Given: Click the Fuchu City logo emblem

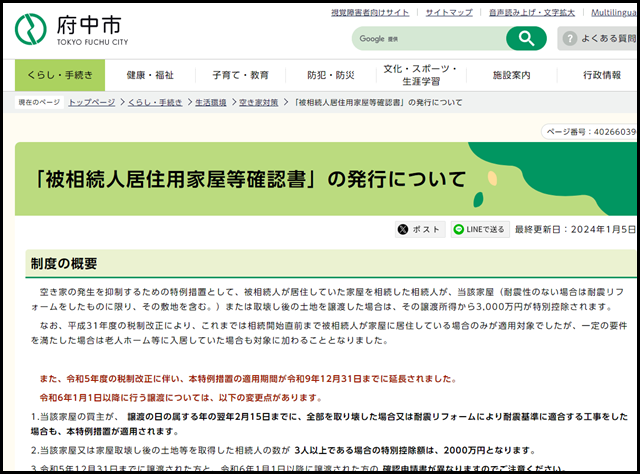Looking at the screenshot, I should tap(31, 29).
